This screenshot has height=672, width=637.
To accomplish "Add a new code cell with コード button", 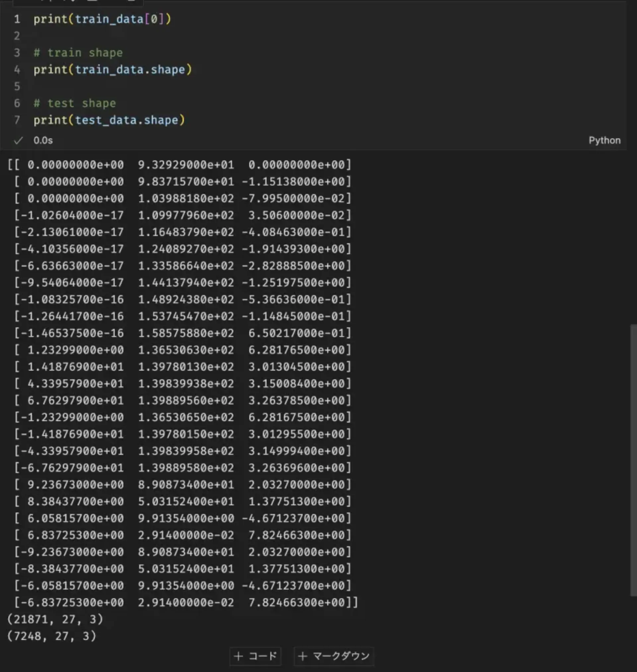I will [255, 656].
